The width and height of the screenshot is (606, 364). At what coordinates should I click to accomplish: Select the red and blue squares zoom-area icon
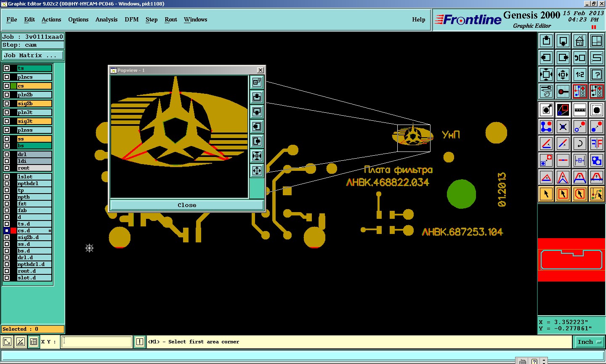click(563, 110)
